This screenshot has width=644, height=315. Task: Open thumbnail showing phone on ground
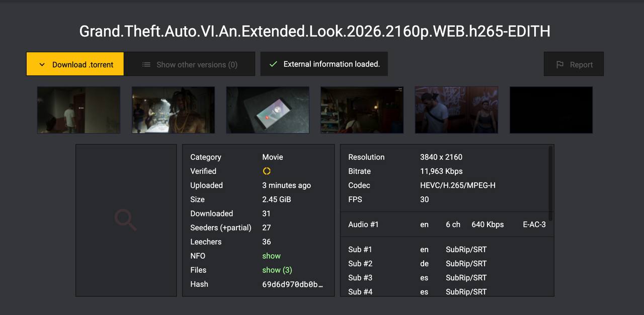(x=268, y=110)
